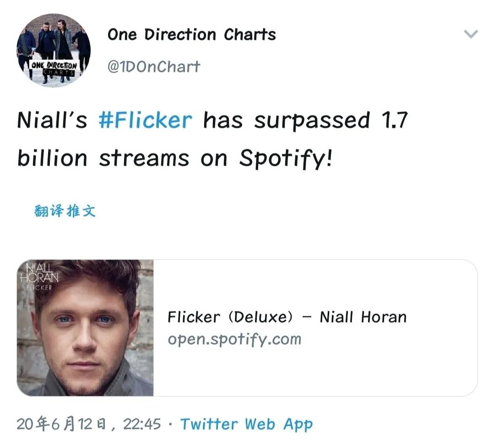Click the One Direction Charts display name
Image resolution: width=493 pixels, height=448 pixels.
tap(191, 34)
